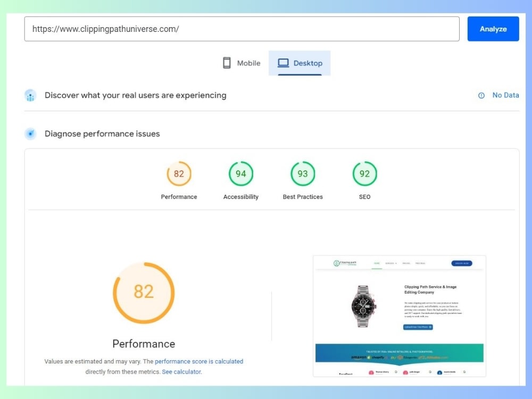532x399 pixels.
Task: Click the small Performance label
Action: click(179, 197)
